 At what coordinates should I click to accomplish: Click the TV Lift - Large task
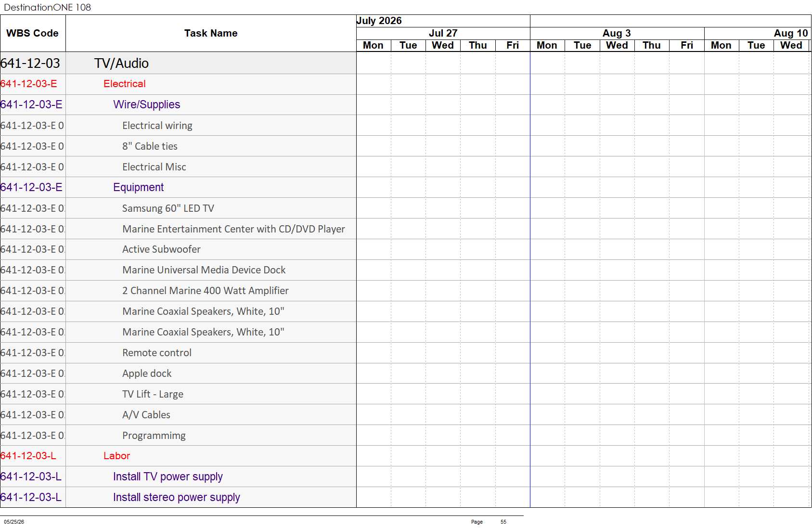(153, 394)
